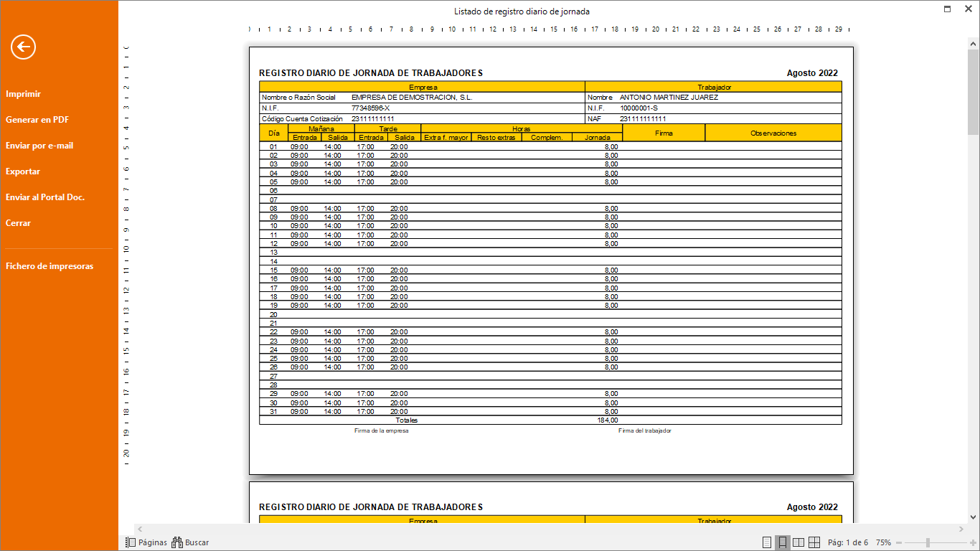This screenshot has height=551, width=980.
Task: Click the Pág: 1 de 6 indicator
Action: pos(848,543)
